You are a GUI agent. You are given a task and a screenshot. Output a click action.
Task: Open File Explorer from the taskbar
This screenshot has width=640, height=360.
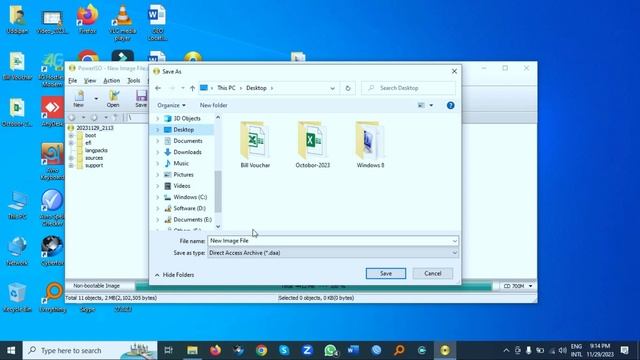coord(192,350)
